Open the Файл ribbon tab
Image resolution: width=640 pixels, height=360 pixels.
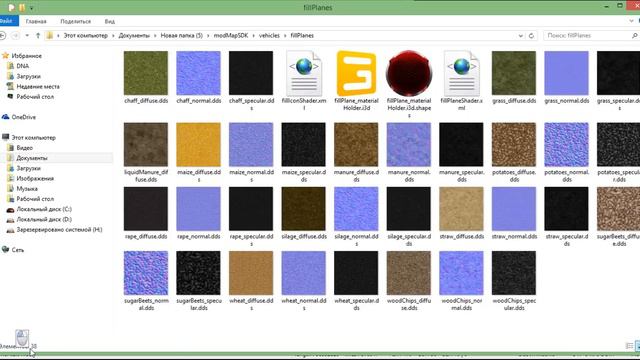8,21
